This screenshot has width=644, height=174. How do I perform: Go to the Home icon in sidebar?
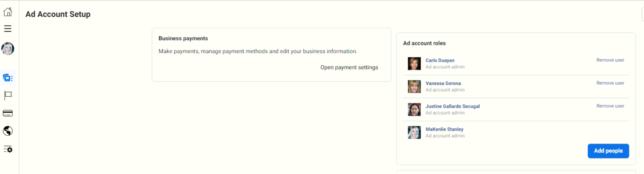[8, 12]
